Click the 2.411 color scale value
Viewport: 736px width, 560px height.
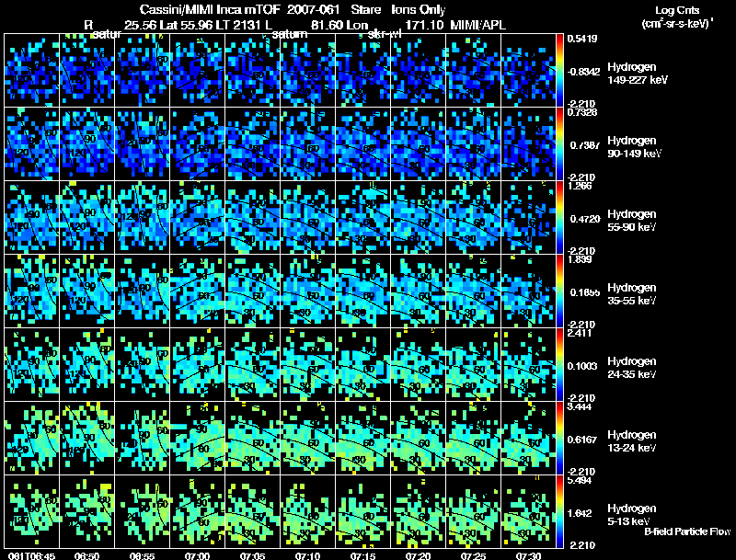[580, 333]
